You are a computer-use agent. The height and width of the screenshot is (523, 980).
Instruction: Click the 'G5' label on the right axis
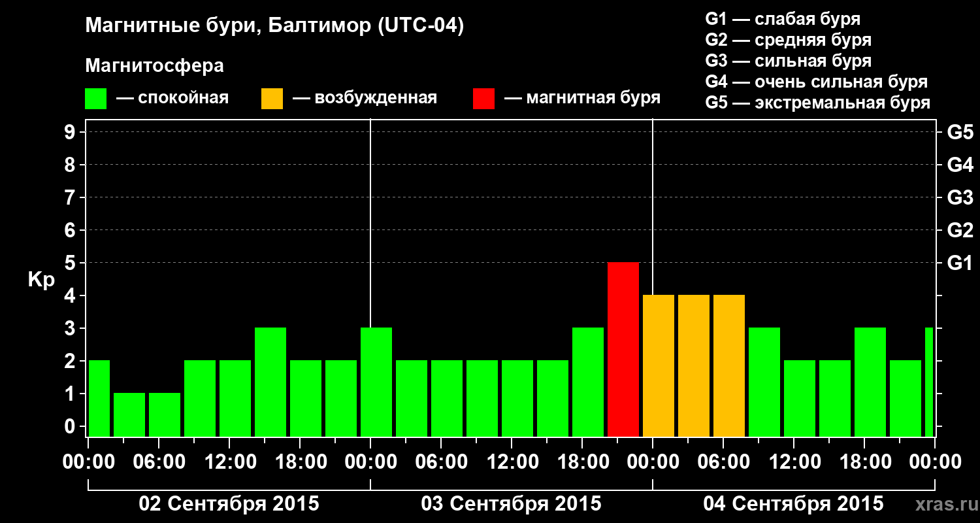tap(960, 132)
